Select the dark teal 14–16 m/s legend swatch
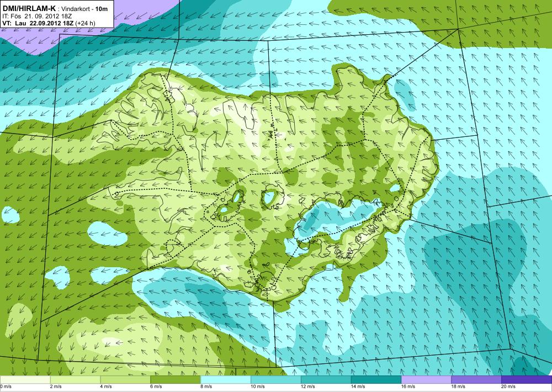 tap(376, 380)
